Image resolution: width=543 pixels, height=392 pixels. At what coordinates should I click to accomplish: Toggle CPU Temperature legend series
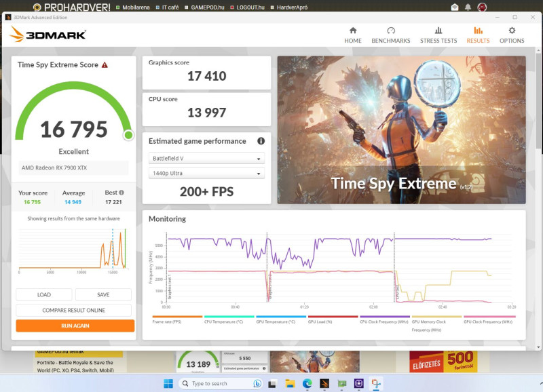click(229, 319)
